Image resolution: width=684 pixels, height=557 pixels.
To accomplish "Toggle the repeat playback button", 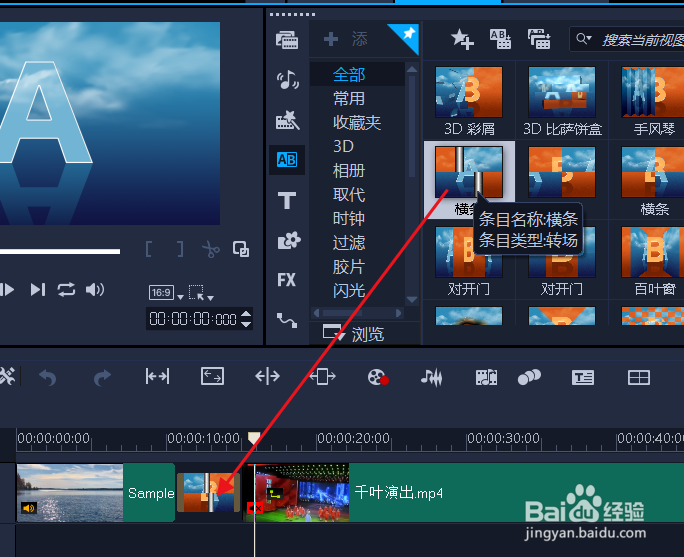I will tap(66, 290).
